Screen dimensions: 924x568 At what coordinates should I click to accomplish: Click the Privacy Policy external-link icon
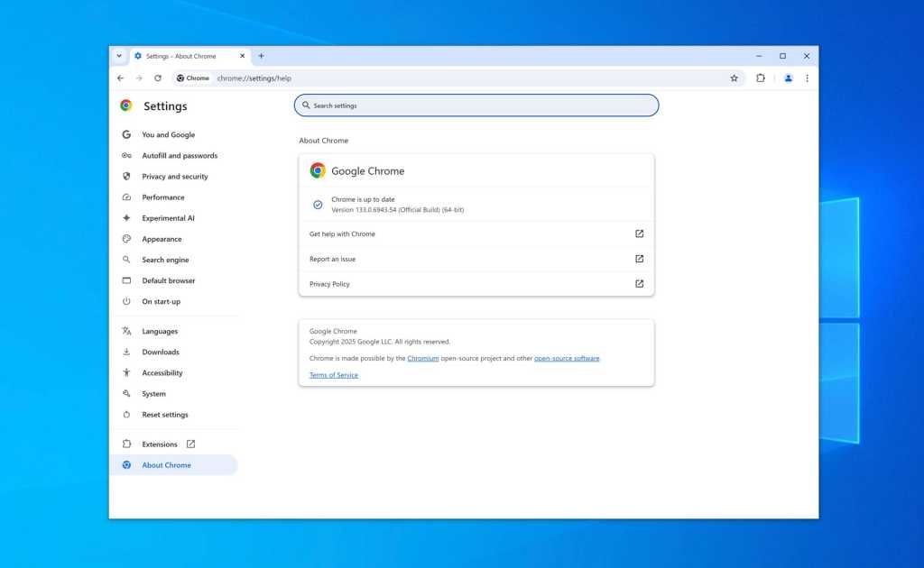pos(639,284)
